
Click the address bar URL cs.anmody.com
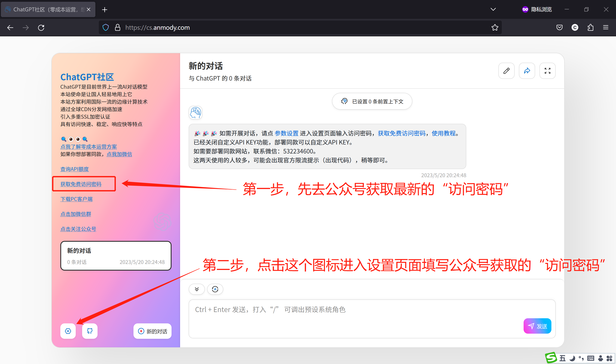click(158, 28)
